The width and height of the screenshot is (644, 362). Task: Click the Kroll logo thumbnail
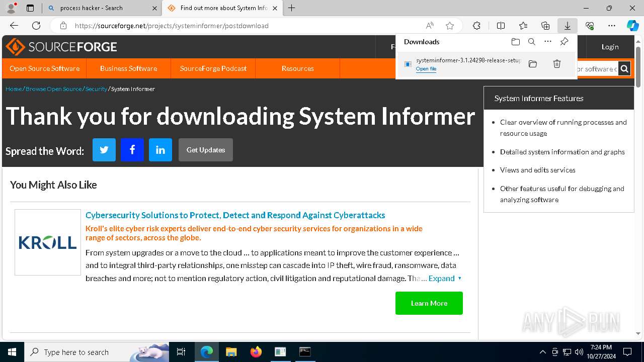coord(48,242)
